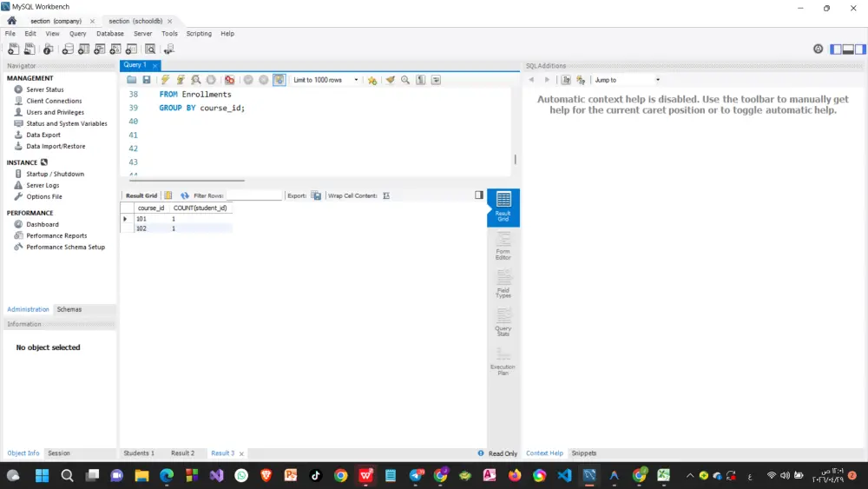This screenshot has width=868, height=489.
Task: Open Users and Privileges
Action: pos(55,112)
